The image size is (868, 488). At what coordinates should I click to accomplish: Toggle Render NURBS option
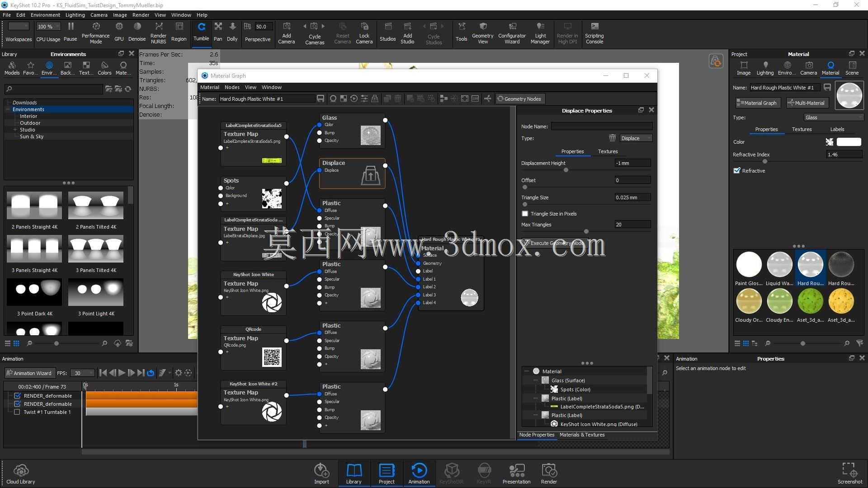click(158, 33)
